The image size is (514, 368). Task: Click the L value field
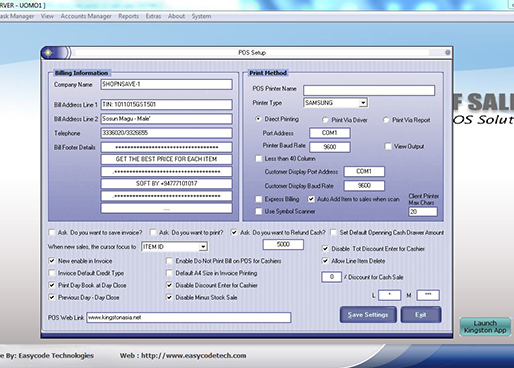(x=389, y=295)
